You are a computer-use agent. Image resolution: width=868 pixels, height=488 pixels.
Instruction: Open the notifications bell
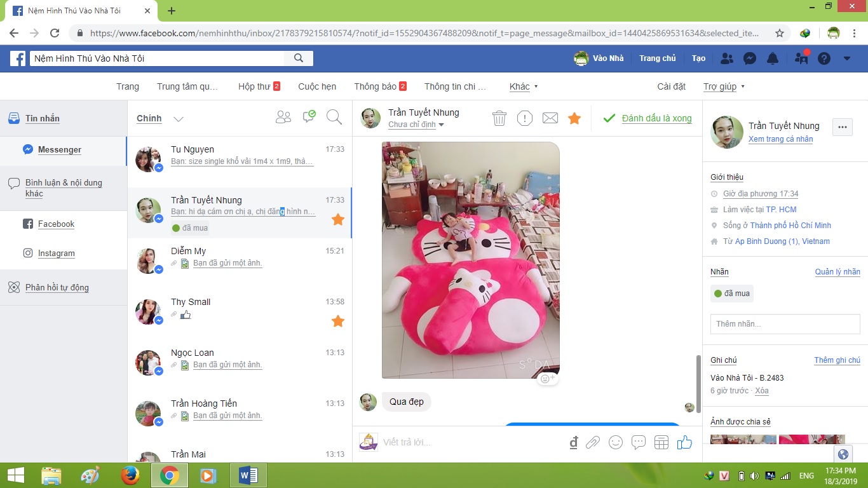(773, 58)
